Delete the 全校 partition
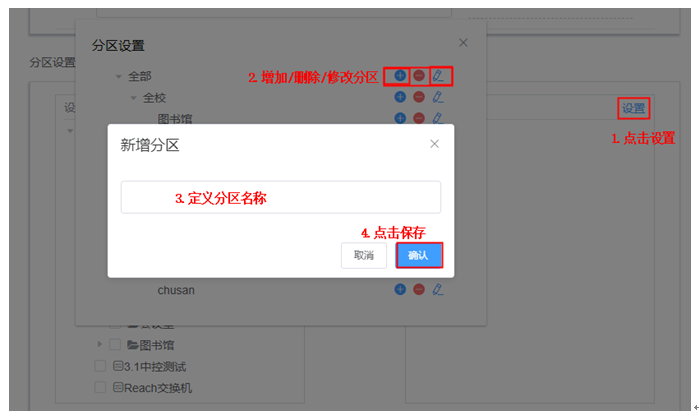Image resolution: width=699 pixels, height=416 pixels. [419, 97]
